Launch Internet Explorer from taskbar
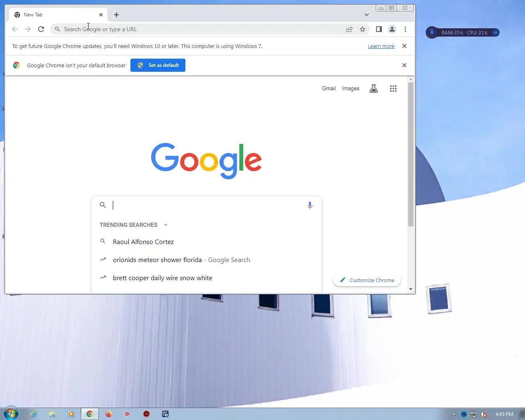Viewport: 525px width, 420px height. click(x=33, y=414)
